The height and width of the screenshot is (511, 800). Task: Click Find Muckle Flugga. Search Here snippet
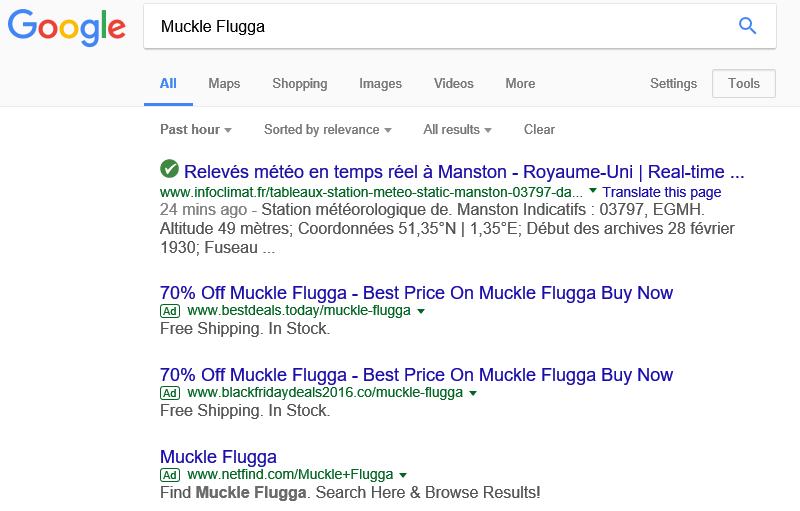350,493
